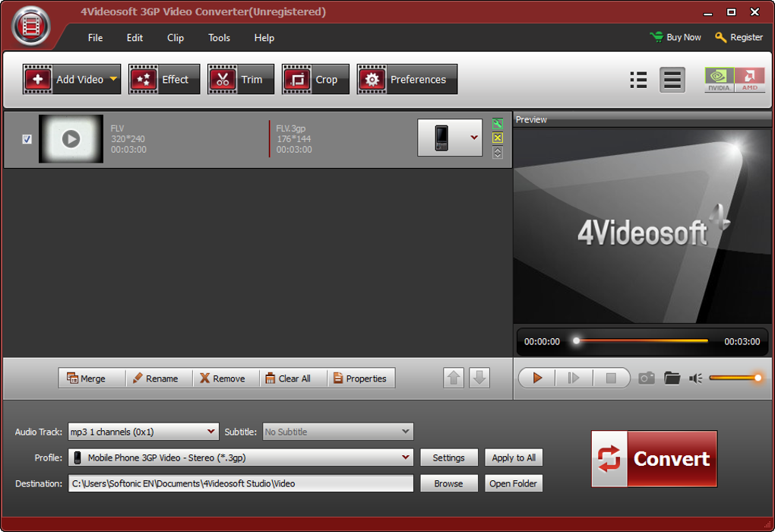Click Apply to All button
Screen dimensions: 775x532
(x=514, y=458)
